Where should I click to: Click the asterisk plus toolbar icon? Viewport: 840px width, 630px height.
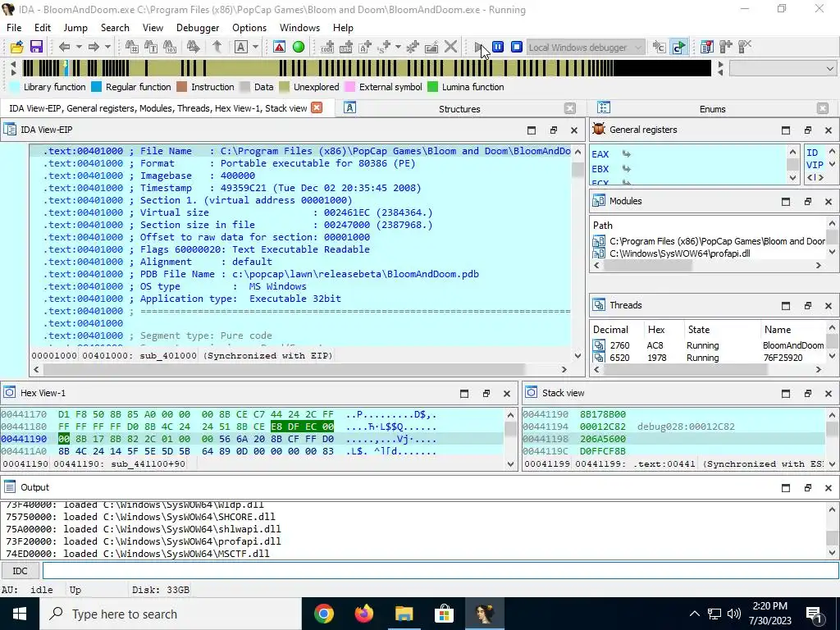coord(413,47)
